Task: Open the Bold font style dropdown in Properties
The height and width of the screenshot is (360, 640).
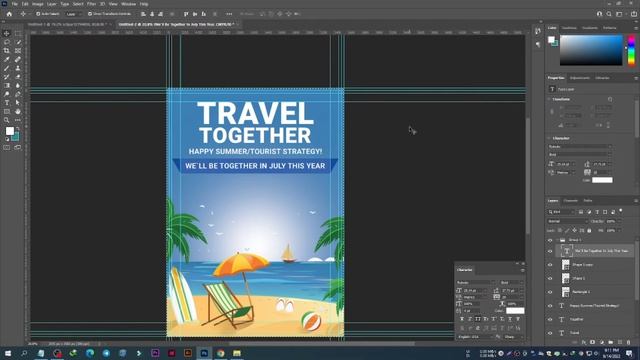Action: tap(580, 155)
